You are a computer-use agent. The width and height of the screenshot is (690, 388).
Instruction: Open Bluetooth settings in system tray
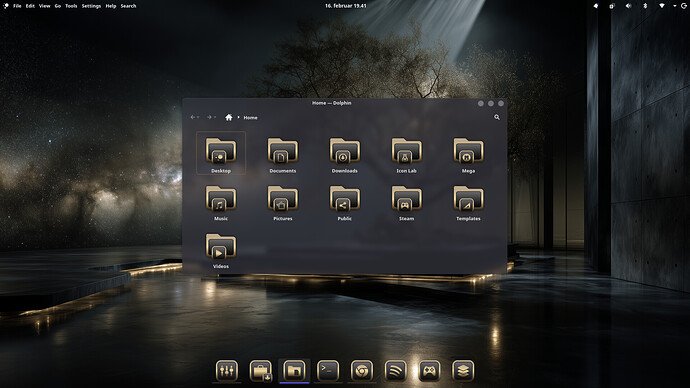[645, 6]
